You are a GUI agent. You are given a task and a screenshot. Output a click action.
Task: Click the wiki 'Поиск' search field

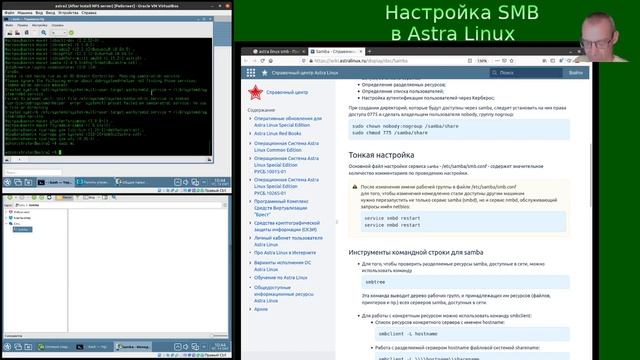(526, 73)
